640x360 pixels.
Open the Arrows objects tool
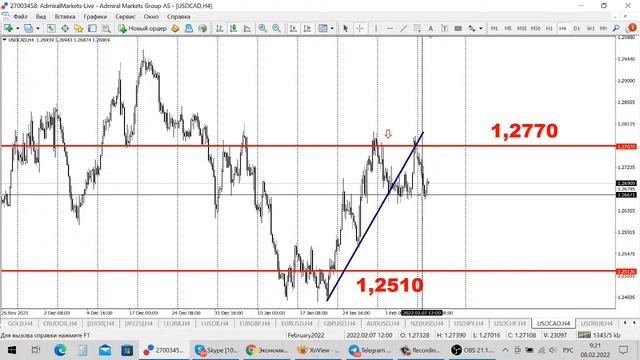pos(472,28)
